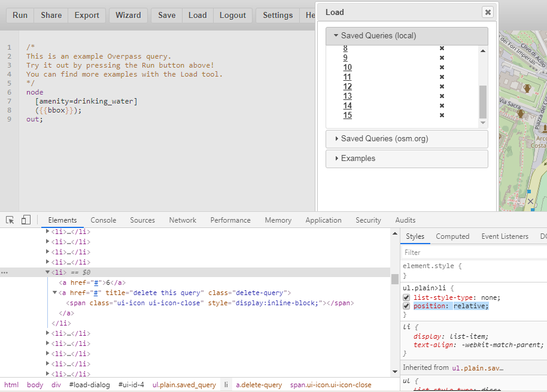The image size is (547, 392).
Task: Delete saved query 12 with its × icon
Action: pyautogui.click(x=441, y=86)
